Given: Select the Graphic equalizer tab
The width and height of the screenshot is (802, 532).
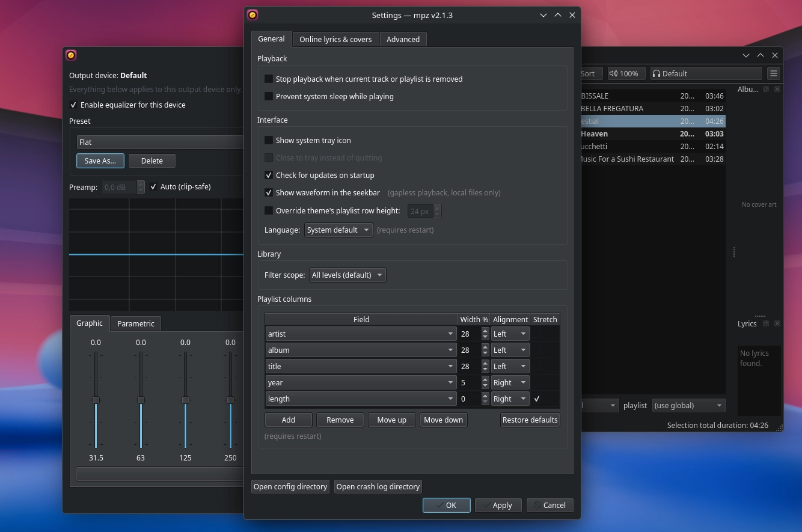Looking at the screenshot, I should [90, 323].
